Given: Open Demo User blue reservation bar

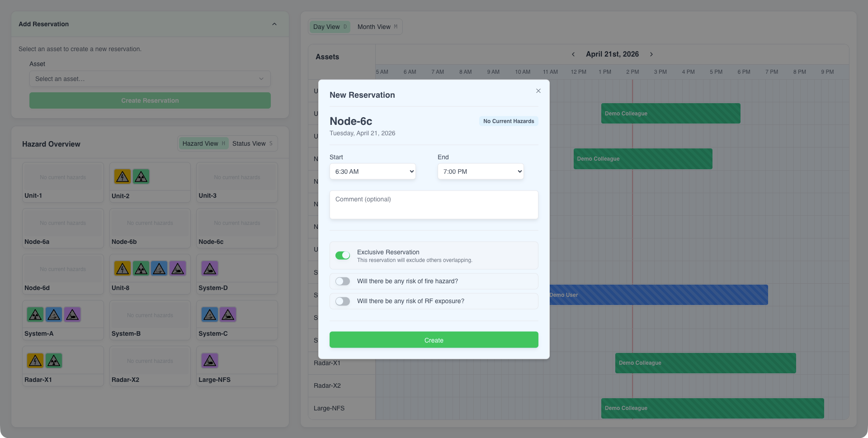Looking at the screenshot, I should pos(659,295).
